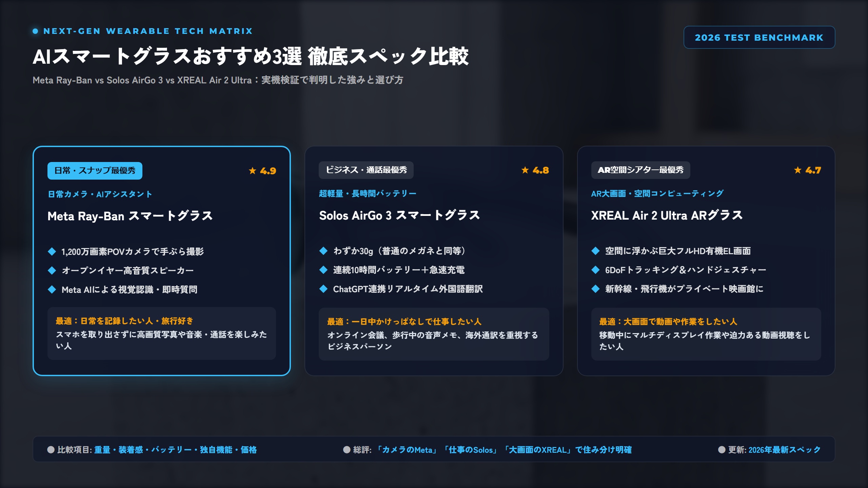Click the スマホを取り出さずに description text
The width and height of the screenshot is (868, 488).
pos(161,340)
